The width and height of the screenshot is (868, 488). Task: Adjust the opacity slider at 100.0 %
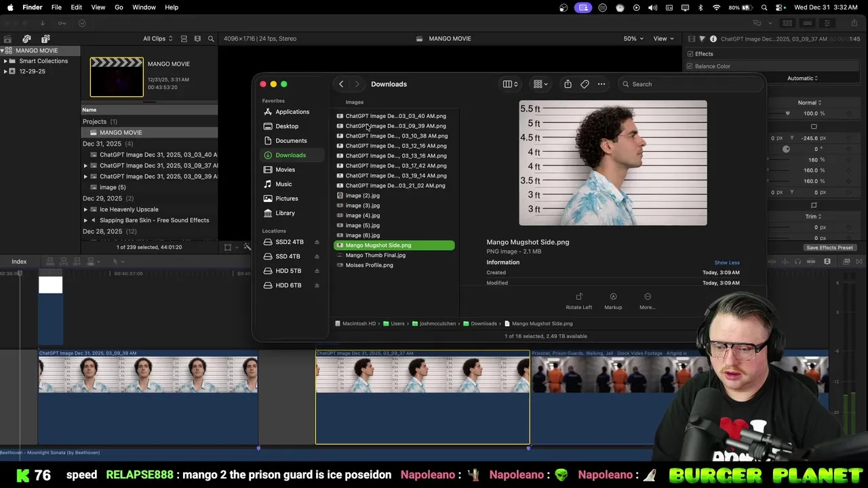click(787, 114)
